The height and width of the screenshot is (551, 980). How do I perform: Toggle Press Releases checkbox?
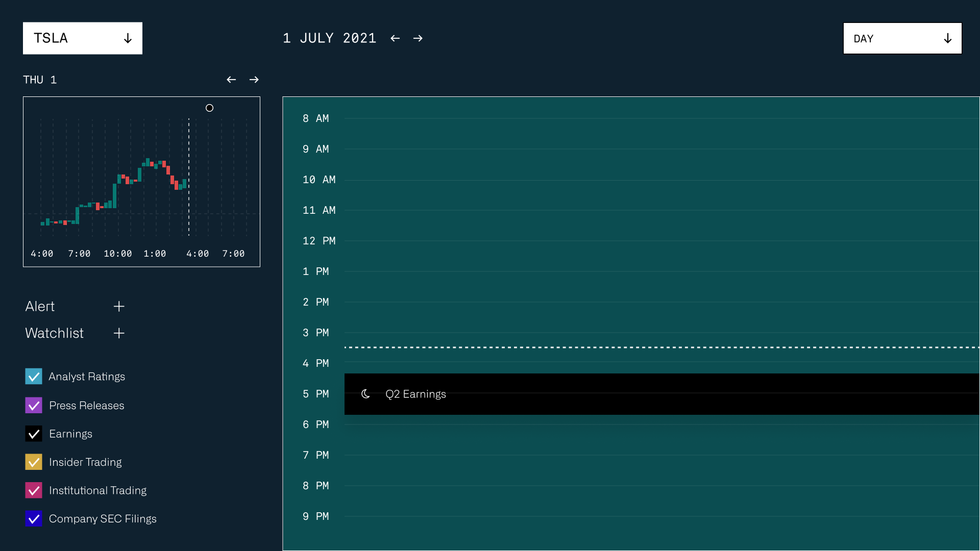[x=34, y=406]
